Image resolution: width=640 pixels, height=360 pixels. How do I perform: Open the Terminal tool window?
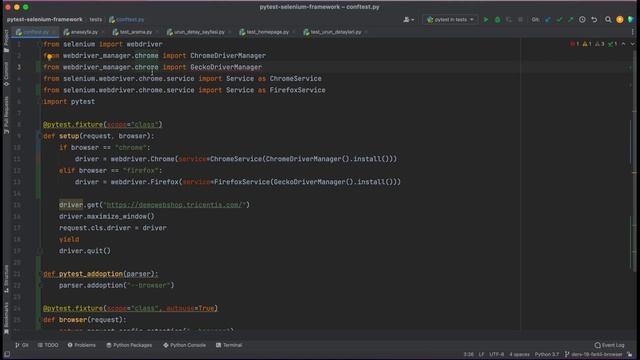(x=229, y=345)
